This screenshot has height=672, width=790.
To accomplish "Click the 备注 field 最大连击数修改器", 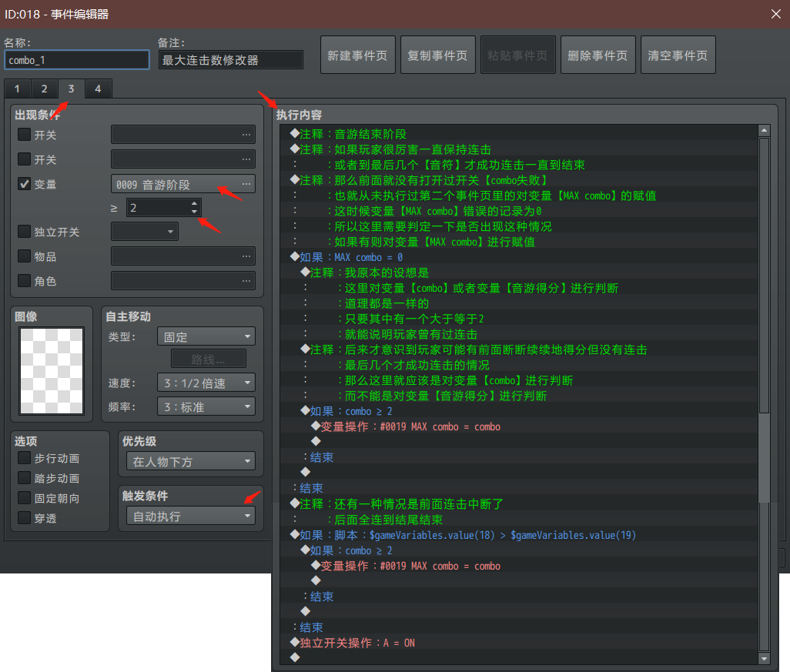I will click(231, 60).
